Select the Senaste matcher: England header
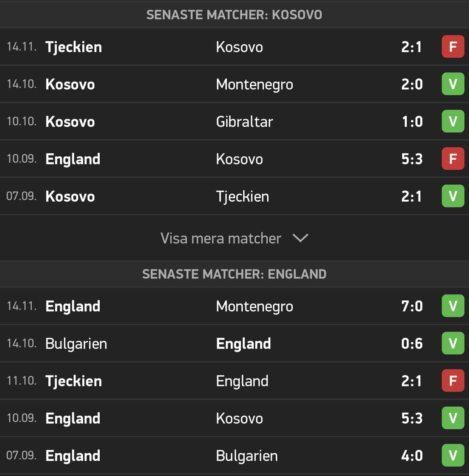Screen dimensions: 469x476 [x=234, y=274]
